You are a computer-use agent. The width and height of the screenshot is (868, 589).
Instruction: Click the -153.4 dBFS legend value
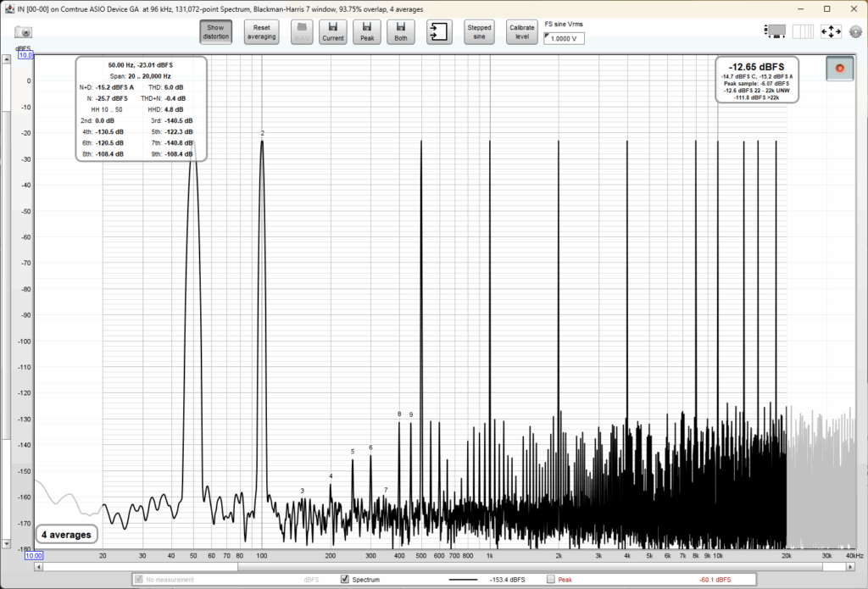[x=508, y=580]
